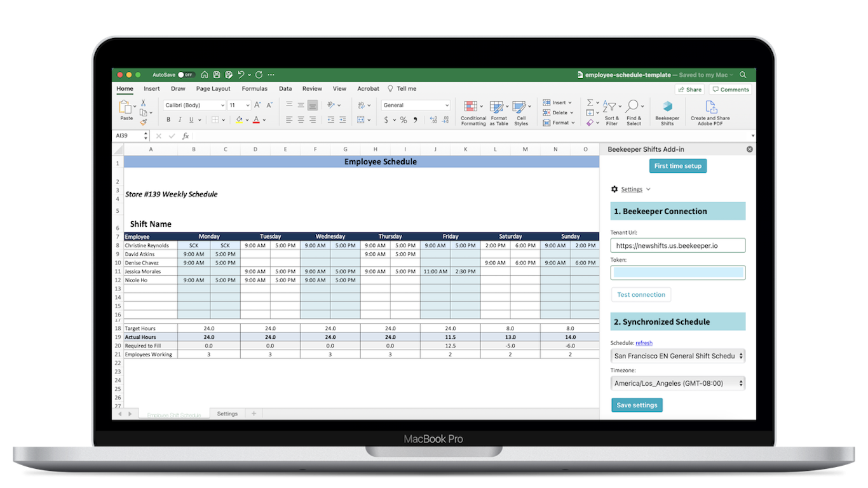Launch the Beekeeper Shifts add-in icon
Viewport: 868px width, 488px height.
coord(667,113)
